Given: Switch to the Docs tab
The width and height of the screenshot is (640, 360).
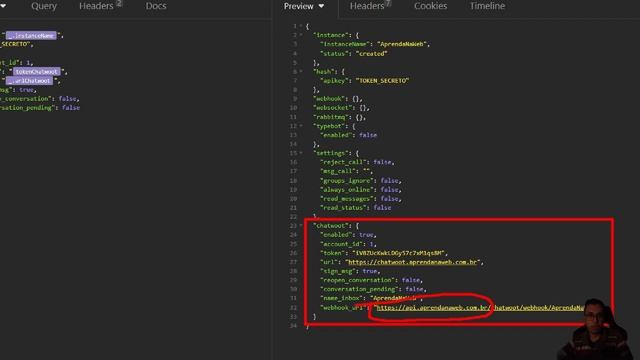Looking at the screenshot, I should coord(156,6).
